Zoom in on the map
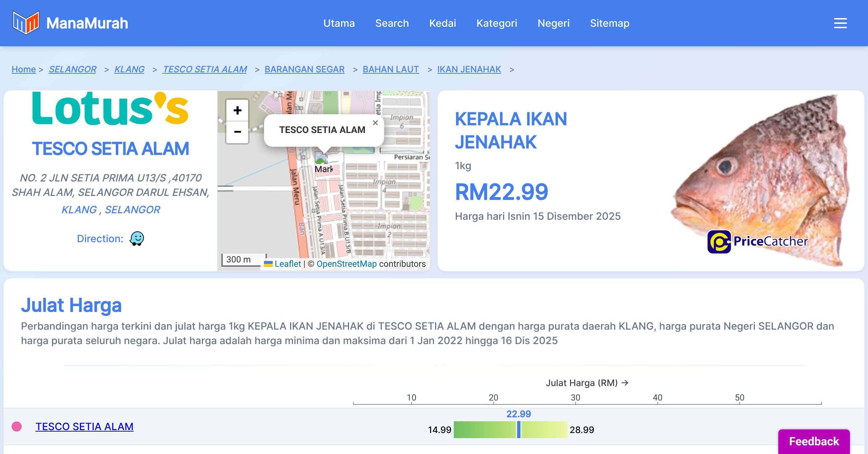Image resolution: width=868 pixels, height=454 pixels. [x=237, y=110]
